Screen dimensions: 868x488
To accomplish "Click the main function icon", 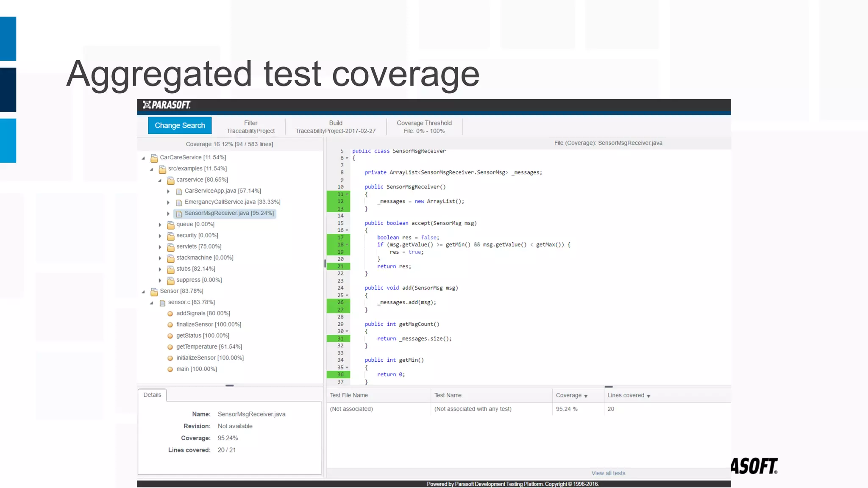I will click(170, 369).
